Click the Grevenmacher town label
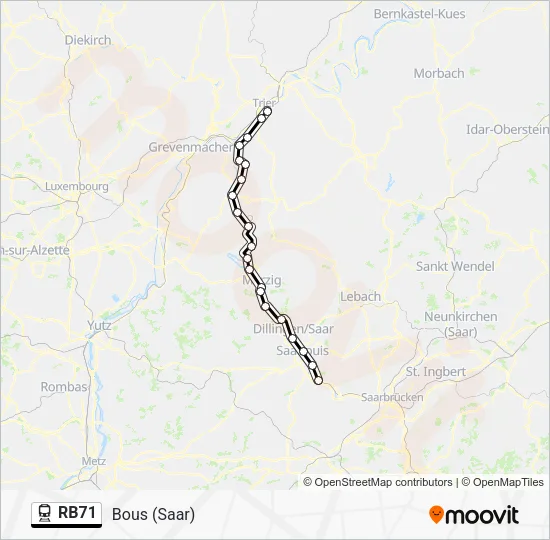This screenshot has width=550, height=540. 191,147
